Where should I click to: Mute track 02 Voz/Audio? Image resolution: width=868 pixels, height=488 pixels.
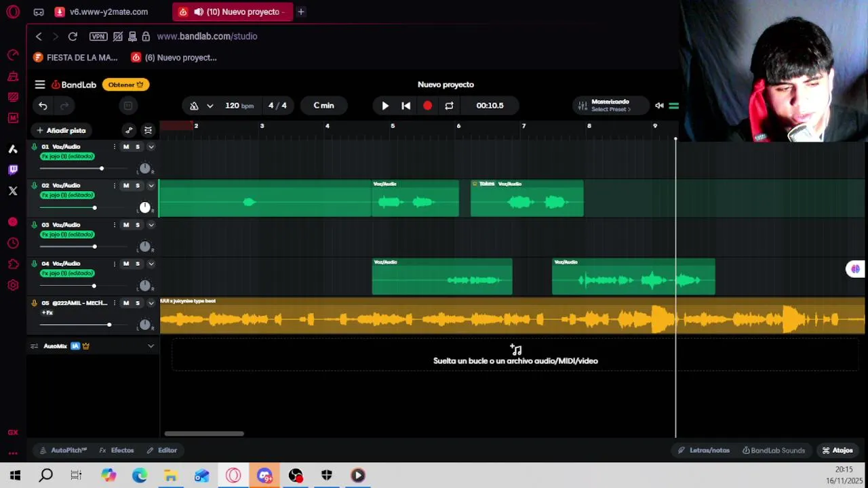coord(125,186)
